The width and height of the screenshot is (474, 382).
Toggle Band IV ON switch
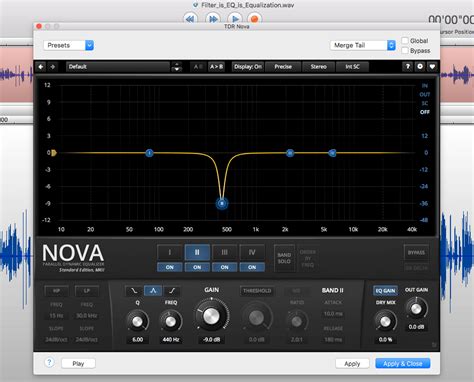click(252, 267)
